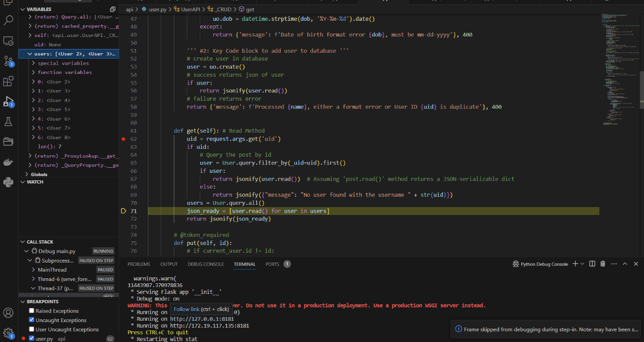The height and width of the screenshot is (342, 644).
Task: Expand special variables
Action: [33, 63]
